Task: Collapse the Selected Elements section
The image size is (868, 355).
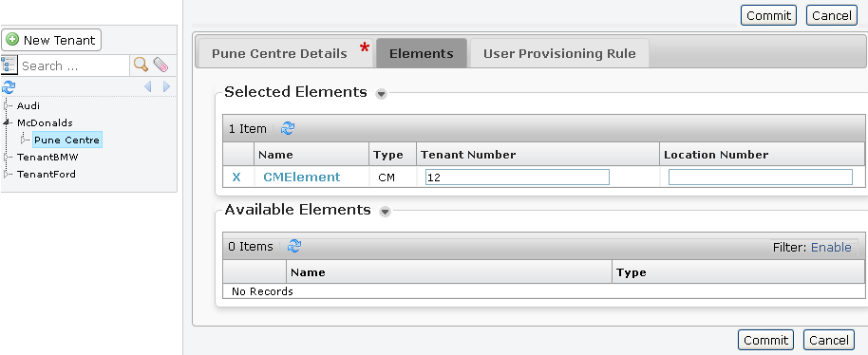Action: tap(381, 94)
